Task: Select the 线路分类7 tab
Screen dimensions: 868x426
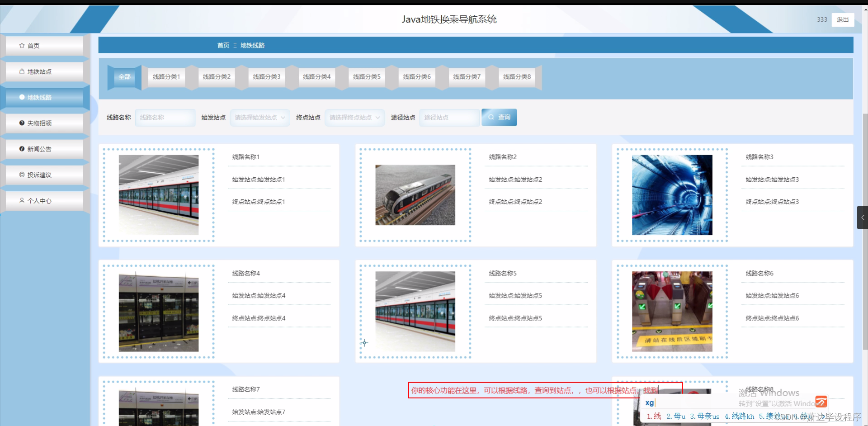Action: point(467,77)
